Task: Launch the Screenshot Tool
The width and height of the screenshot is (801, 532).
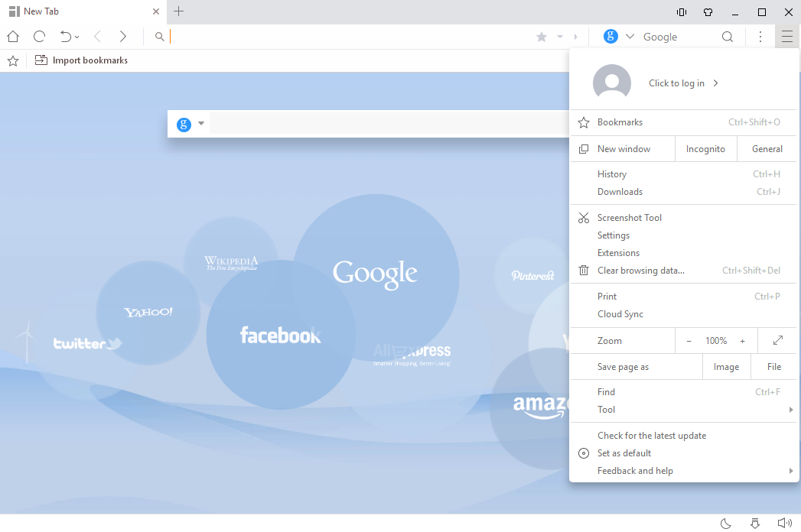Action: [683, 218]
